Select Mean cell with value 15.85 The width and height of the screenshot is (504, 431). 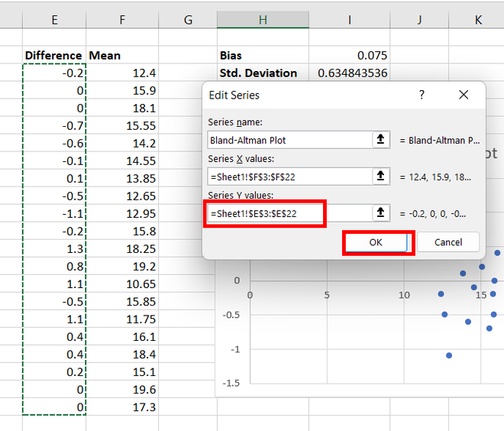pyautogui.click(x=122, y=301)
